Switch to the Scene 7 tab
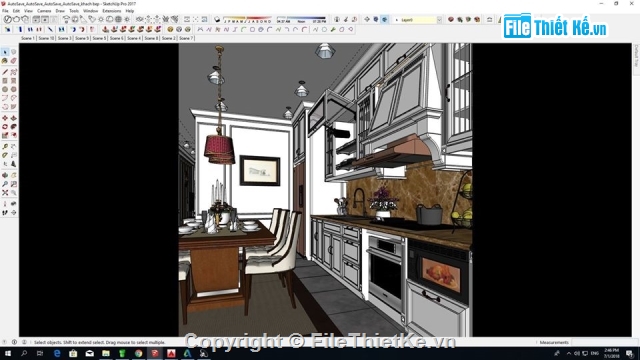The width and height of the screenshot is (640, 360). pyautogui.click(x=186, y=38)
